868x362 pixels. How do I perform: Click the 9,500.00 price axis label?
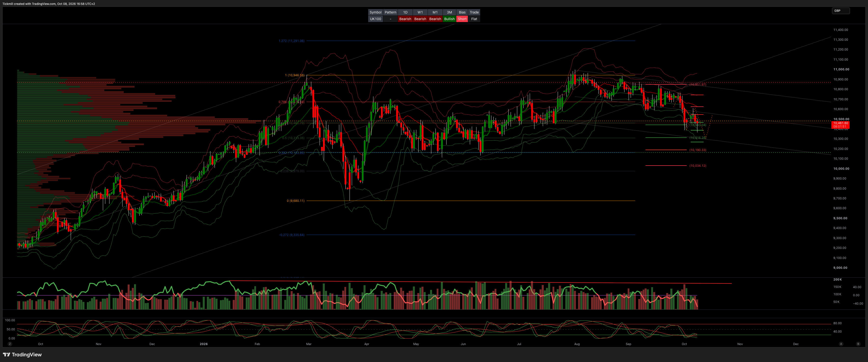click(840, 218)
